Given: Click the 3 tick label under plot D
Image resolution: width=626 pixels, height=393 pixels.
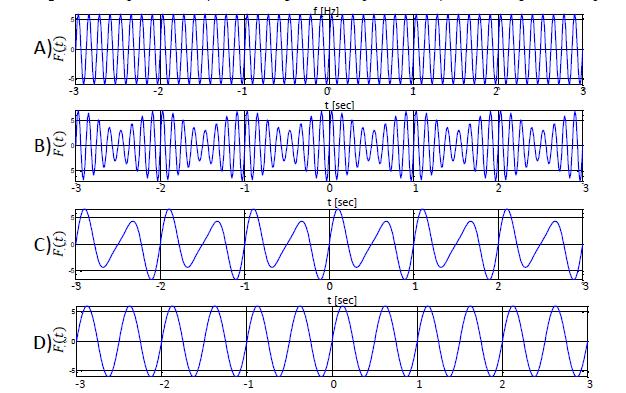Looking at the screenshot, I should (589, 385).
